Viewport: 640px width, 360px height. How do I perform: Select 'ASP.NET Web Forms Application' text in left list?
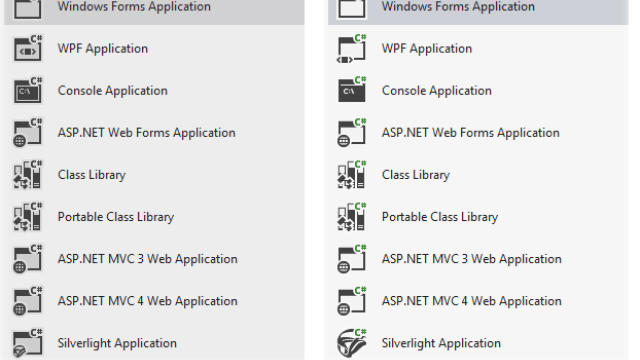(147, 133)
